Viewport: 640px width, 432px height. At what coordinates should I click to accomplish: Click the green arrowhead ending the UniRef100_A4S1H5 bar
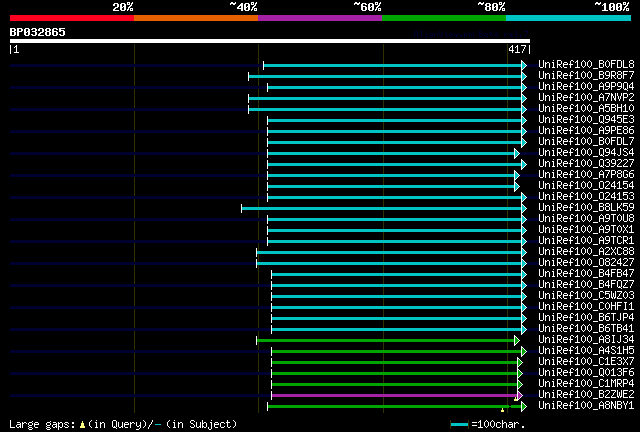524,351
